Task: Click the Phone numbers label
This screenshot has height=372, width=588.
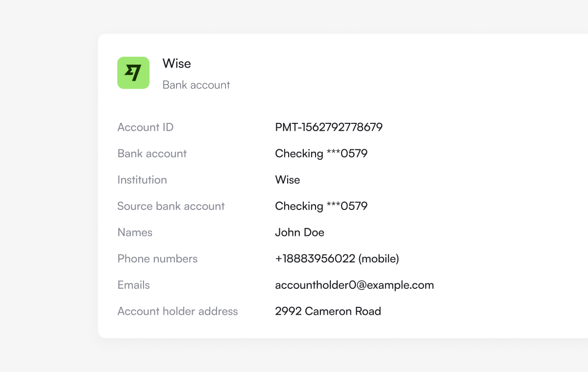Action: coord(157,259)
